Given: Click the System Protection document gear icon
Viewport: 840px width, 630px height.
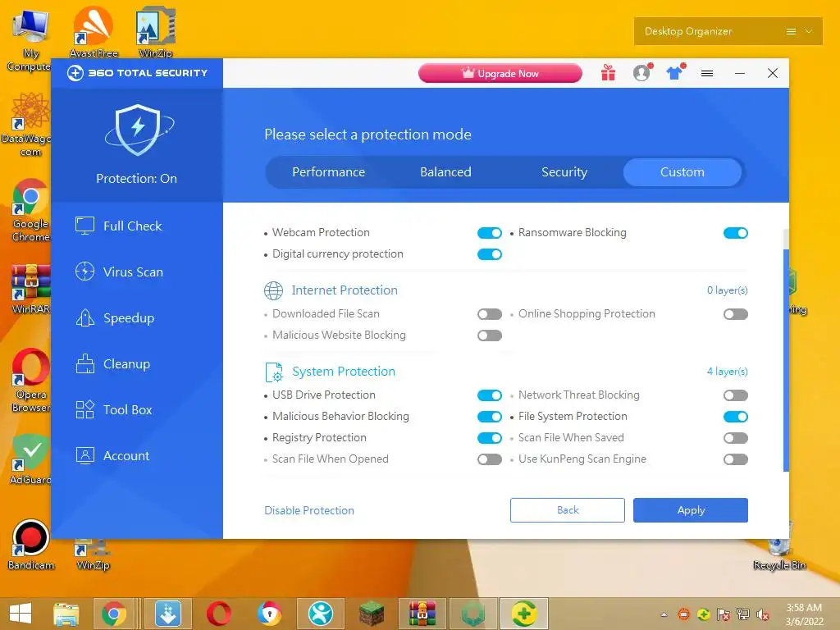Looking at the screenshot, I should click(x=274, y=372).
